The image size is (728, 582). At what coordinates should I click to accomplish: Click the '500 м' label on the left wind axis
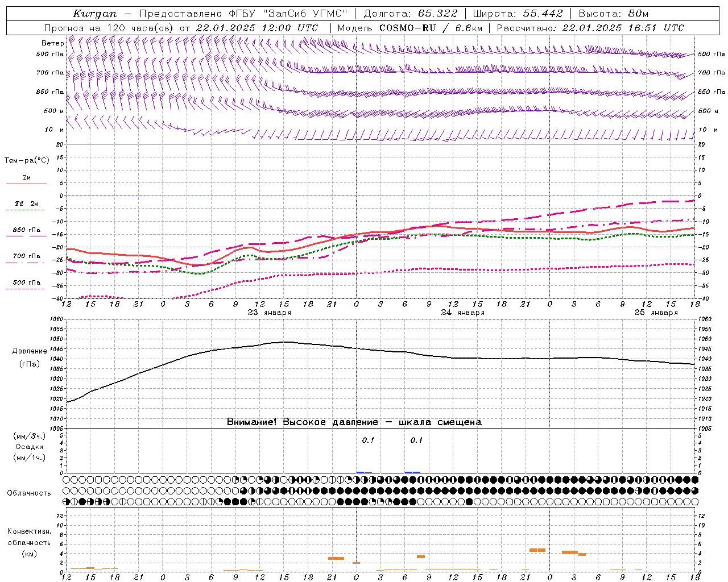click(54, 111)
